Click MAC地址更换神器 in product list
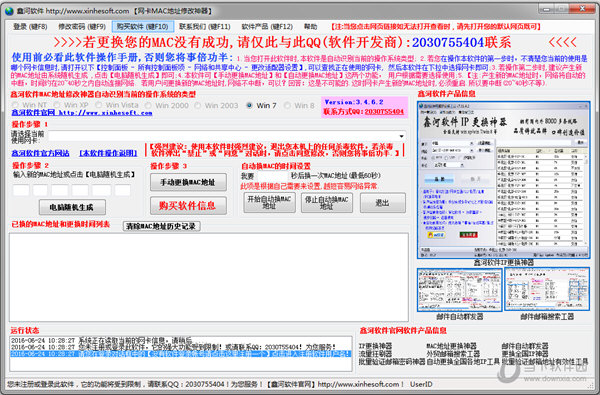Image resolution: width=600 pixels, height=395 pixels. click(x=452, y=346)
